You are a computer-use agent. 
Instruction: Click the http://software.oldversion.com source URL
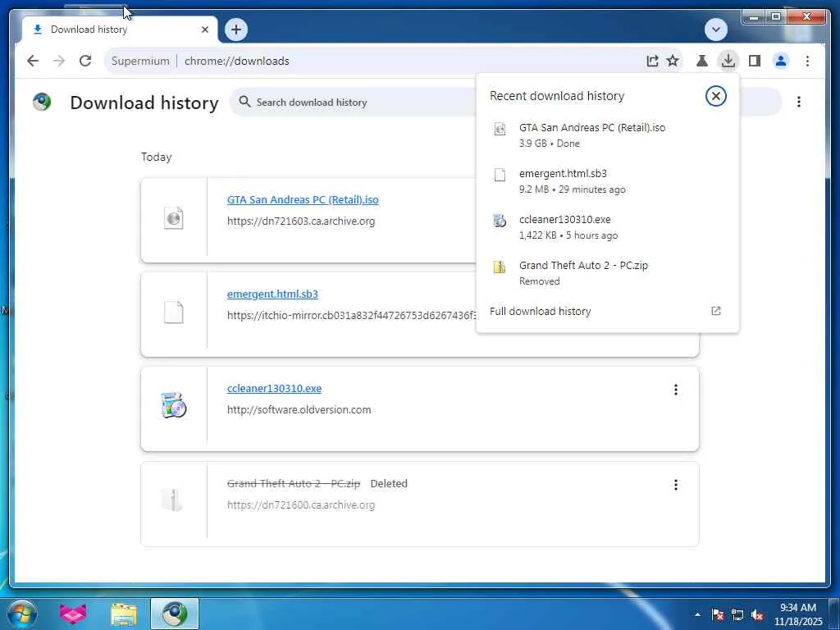click(299, 410)
